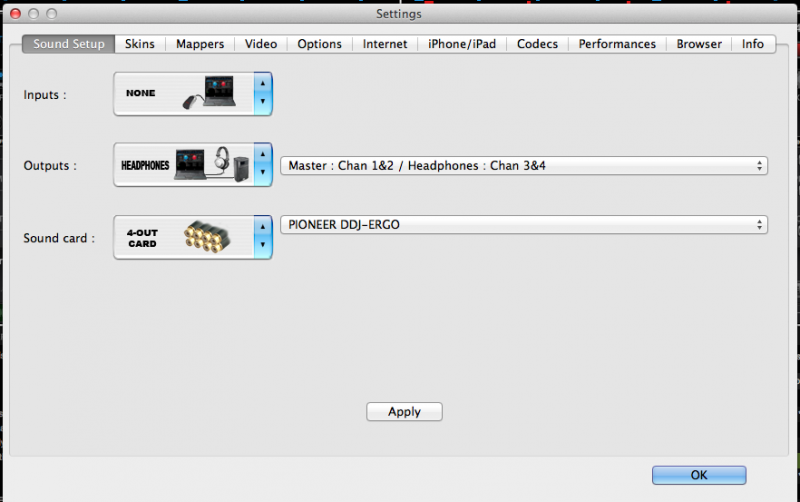Step Outputs selector down arrow
Screen dimensions: 800x502
[263, 172]
